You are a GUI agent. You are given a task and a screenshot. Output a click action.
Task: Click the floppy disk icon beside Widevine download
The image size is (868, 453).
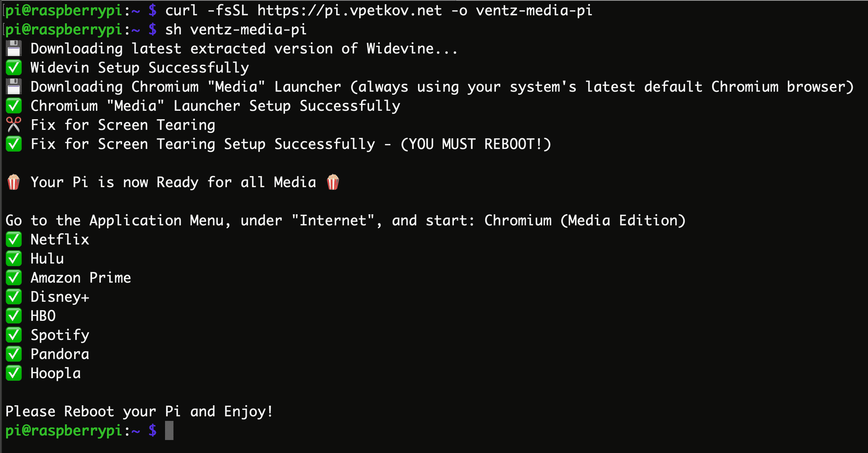point(14,49)
